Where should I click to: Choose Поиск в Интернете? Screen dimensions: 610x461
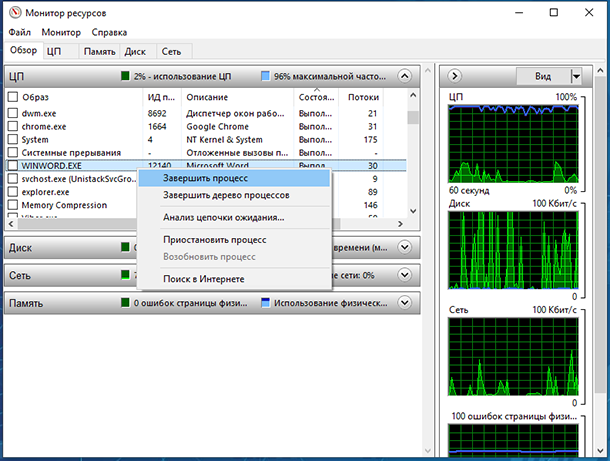pyautogui.click(x=234, y=279)
